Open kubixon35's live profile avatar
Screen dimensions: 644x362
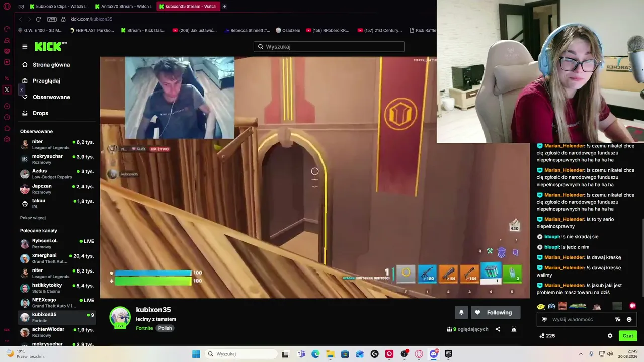click(120, 318)
